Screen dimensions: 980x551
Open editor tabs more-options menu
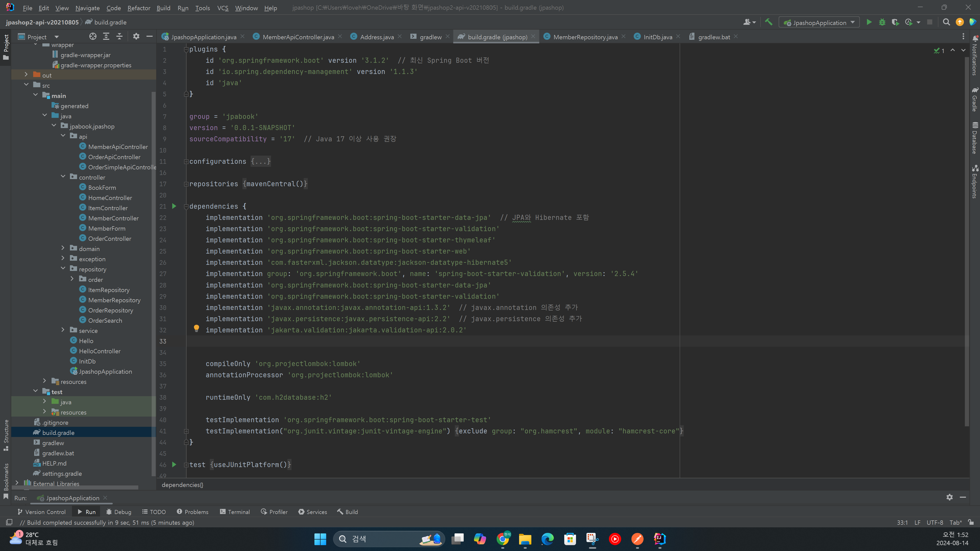(963, 36)
